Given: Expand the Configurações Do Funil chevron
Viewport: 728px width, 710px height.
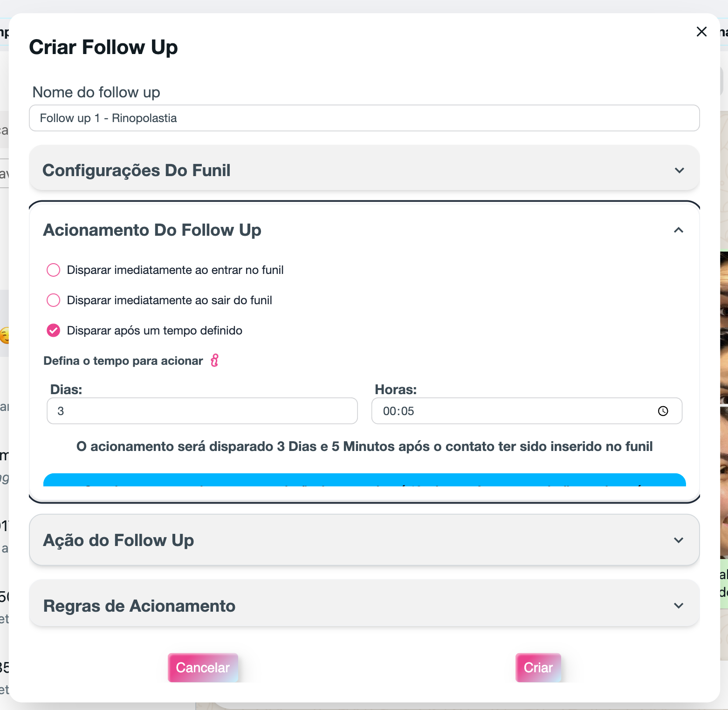Looking at the screenshot, I should tap(679, 171).
